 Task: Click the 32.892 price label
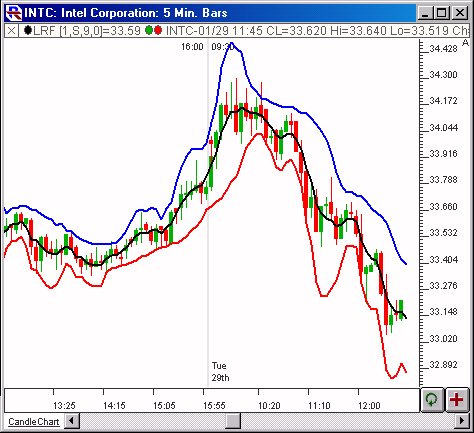click(443, 365)
